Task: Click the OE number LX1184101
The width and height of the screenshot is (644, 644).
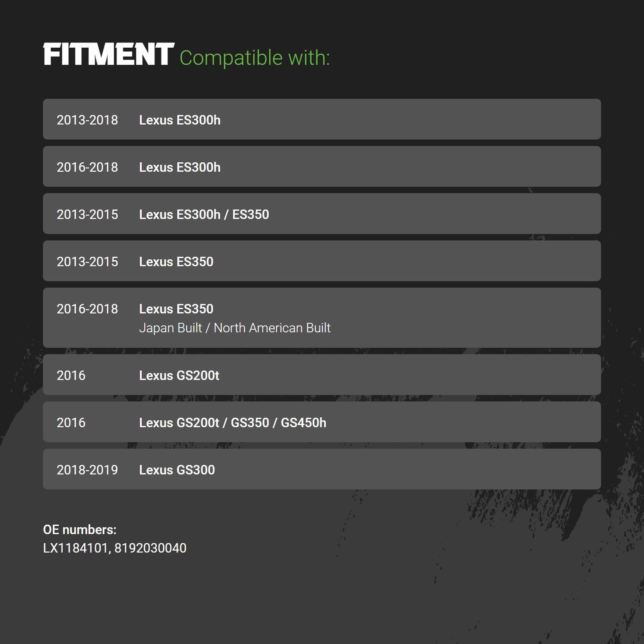Action: (76, 548)
